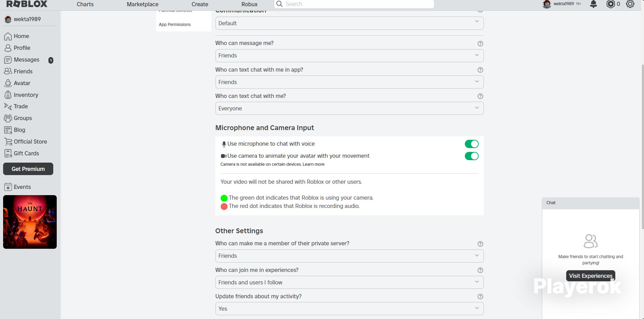Click the Blog icon in sidebar

8,130
